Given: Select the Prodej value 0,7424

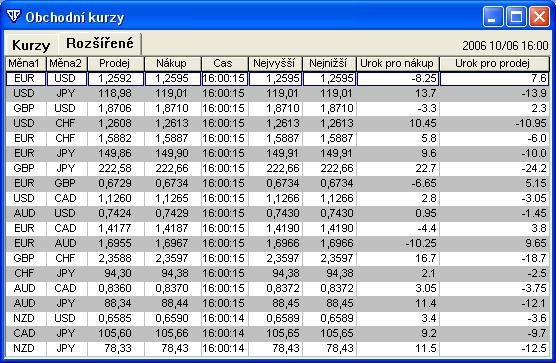Looking at the screenshot, I should pyautogui.click(x=116, y=213).
